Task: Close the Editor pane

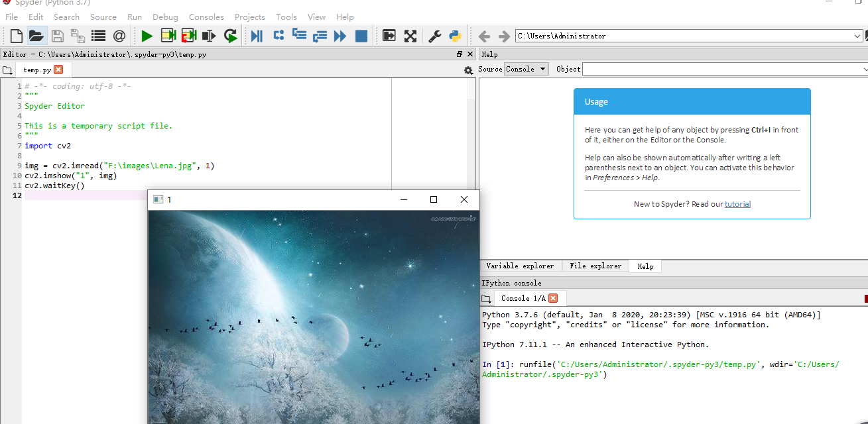Action: tap(470, 54)
